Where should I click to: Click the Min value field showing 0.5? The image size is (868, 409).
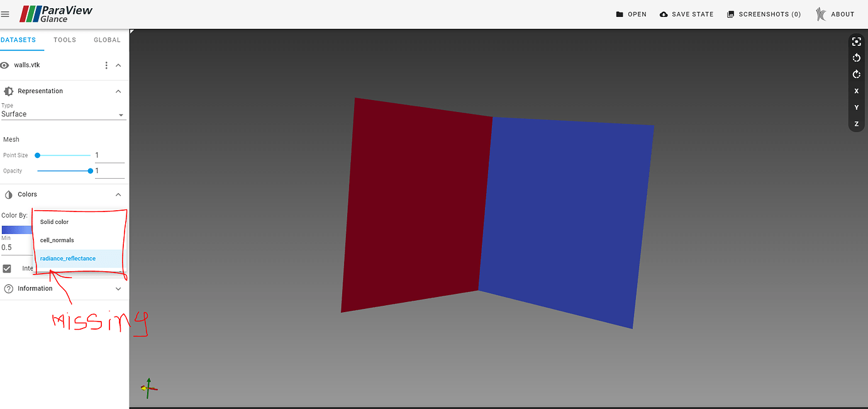tap(16, 247)
